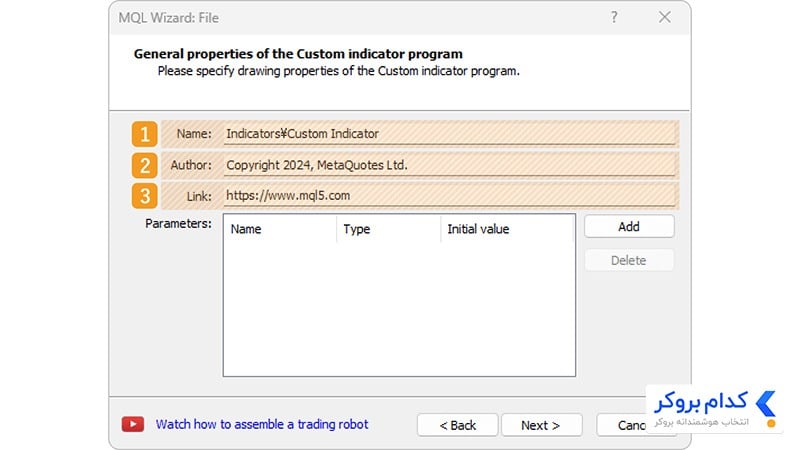Edit the Author input field
This screenshot has width=800, height=450.
point(449,165)
